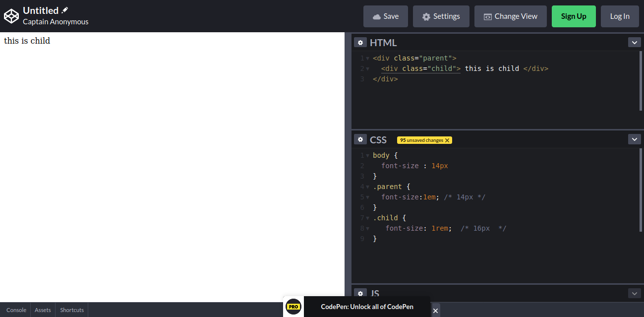The width and height of the screenshot is (644, 317).
Task: Click the Change View icon
Action: [x=487, y=16]
